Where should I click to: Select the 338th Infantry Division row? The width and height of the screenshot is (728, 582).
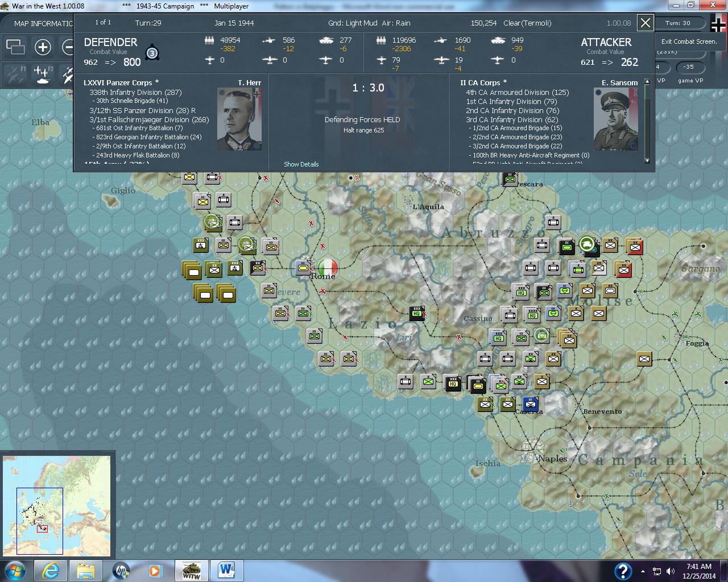[135, 92]
